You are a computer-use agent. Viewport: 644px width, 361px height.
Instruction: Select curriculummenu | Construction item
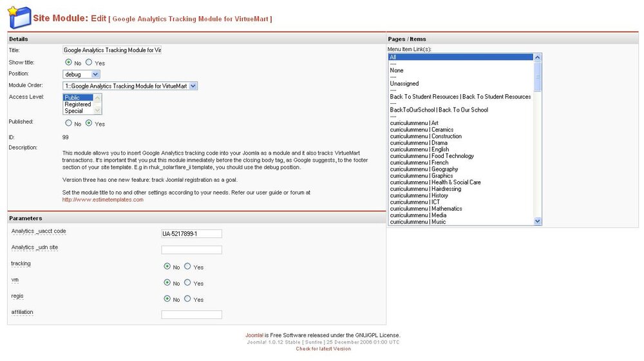point(460,136)
